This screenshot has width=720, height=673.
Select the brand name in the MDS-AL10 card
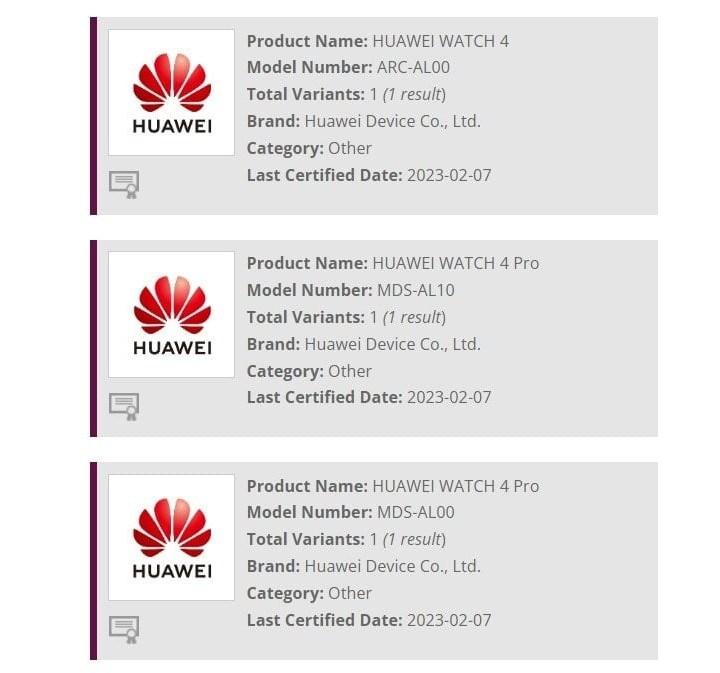pyautogui.click(x=392, y=344)
